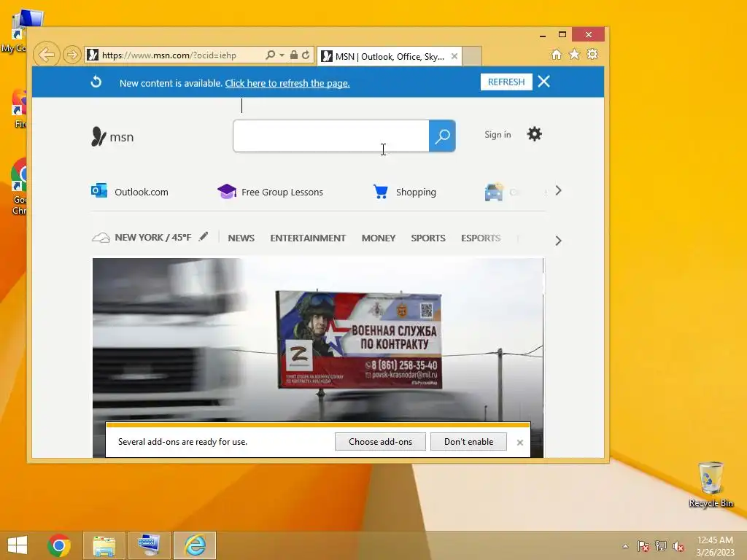Open the Favorites star icon
Screen dimensions: 747x560
click(575, 54)
